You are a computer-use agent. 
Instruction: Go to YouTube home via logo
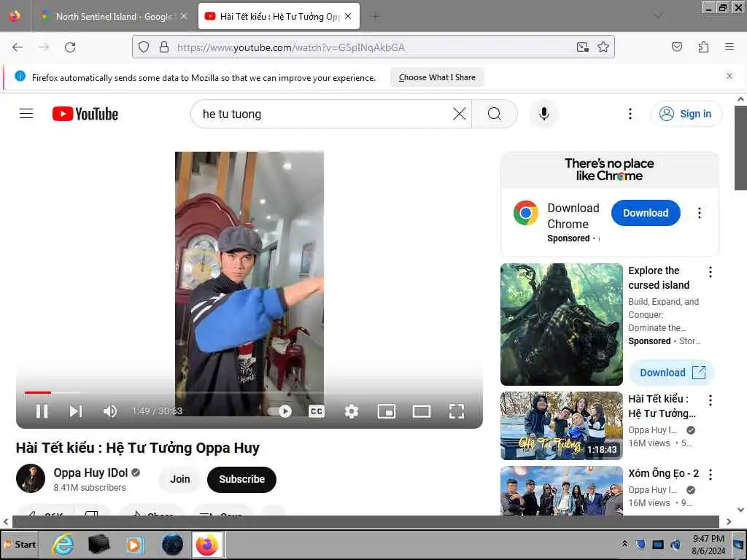click(x=85, y=114)
